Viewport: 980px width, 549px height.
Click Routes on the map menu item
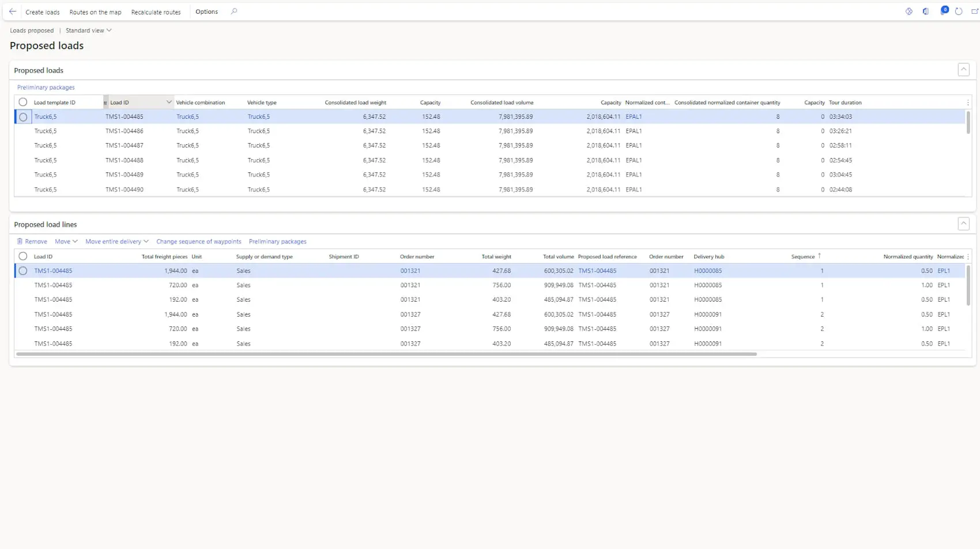95,12
